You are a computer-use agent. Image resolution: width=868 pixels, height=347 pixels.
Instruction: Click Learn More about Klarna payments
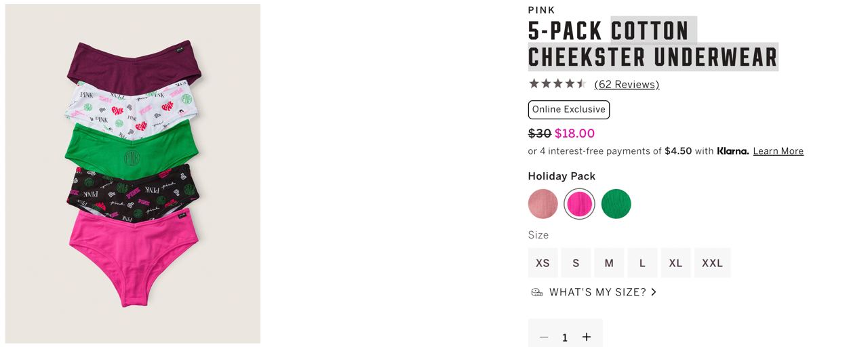(778, 151)
